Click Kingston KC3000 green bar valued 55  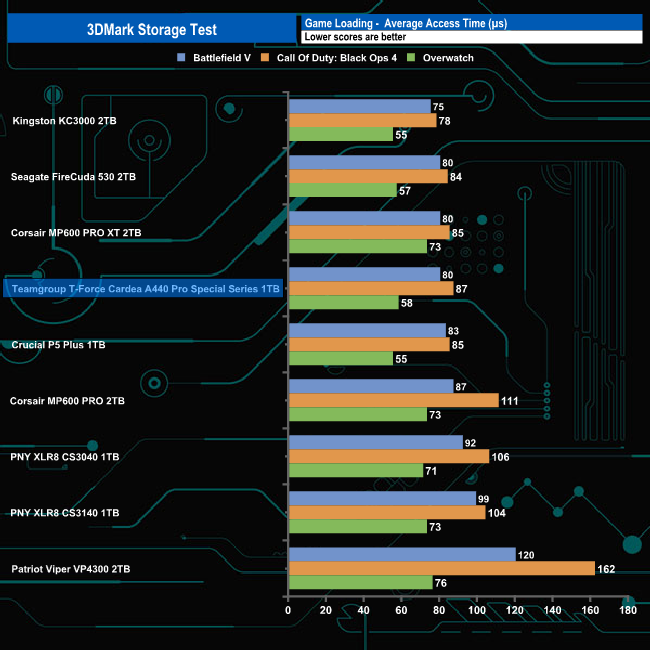pyautogui.click(x=341, y=134)
